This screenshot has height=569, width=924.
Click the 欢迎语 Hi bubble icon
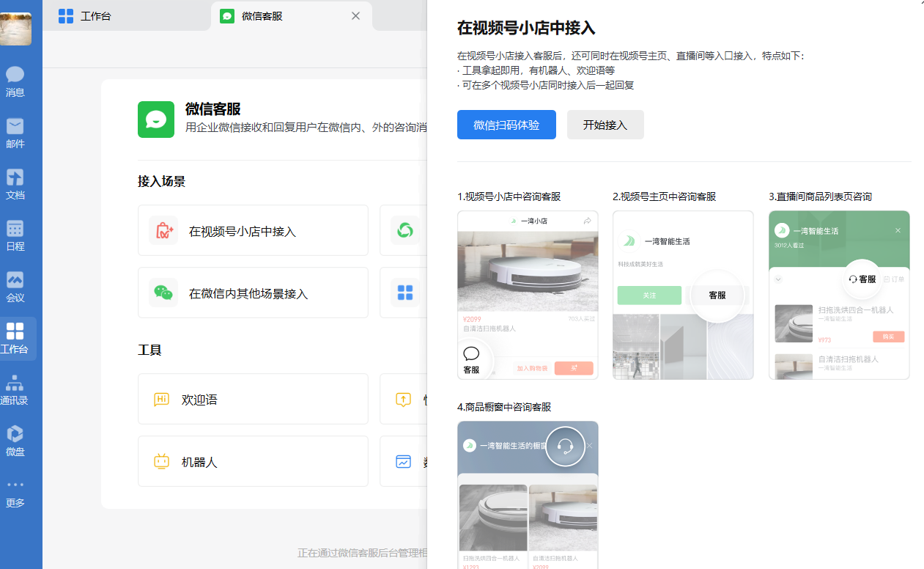161,400
